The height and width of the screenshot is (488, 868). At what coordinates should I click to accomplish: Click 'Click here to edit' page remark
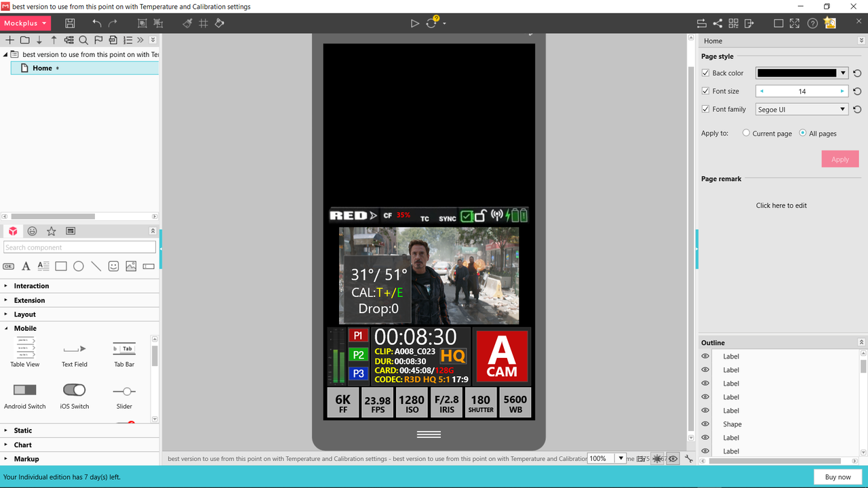781,205
